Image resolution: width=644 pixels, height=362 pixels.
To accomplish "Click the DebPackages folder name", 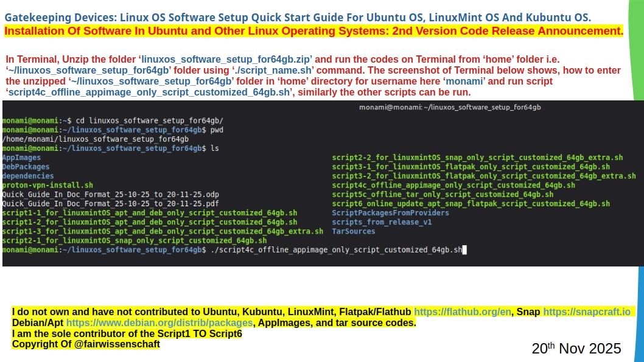I will point(26,167).
